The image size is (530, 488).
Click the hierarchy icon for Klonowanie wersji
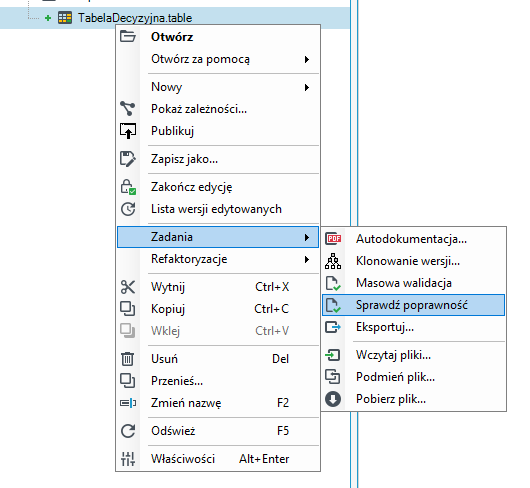click(x=333, y=261)
